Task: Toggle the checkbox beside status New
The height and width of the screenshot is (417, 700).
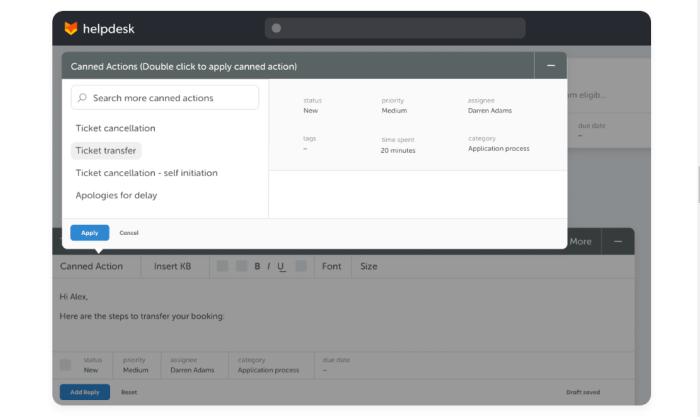Action: [x=66, y=365]
